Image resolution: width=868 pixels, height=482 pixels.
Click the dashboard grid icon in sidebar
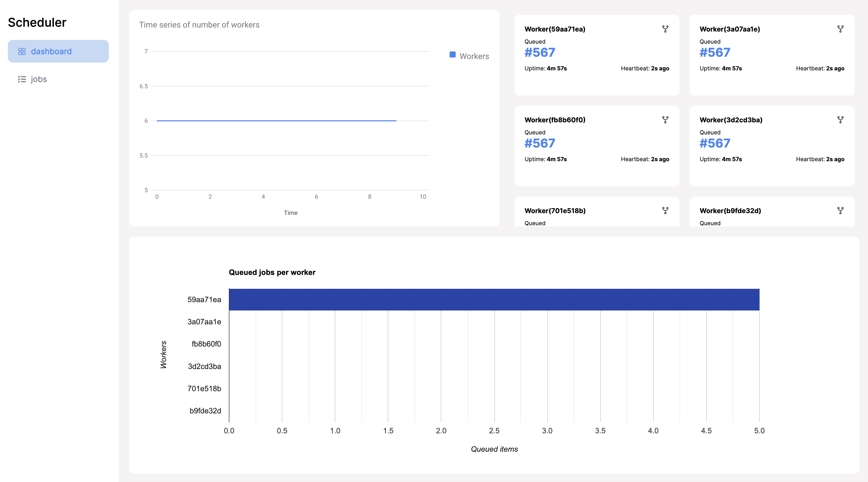point(22,51)
